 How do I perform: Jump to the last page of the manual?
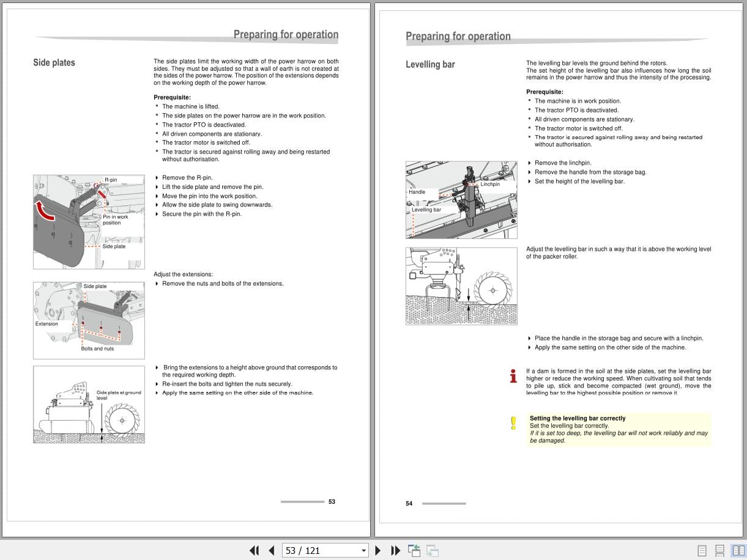(x=395, y=550)
